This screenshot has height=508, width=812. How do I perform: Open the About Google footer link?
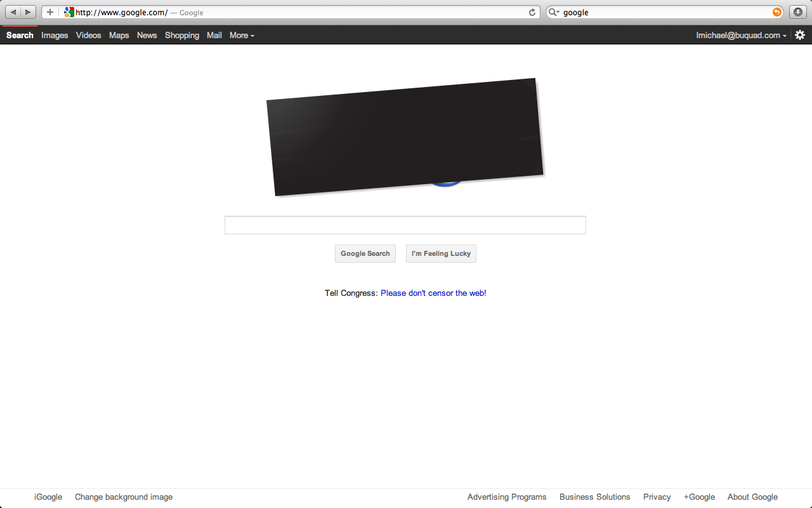click(752, 497)
